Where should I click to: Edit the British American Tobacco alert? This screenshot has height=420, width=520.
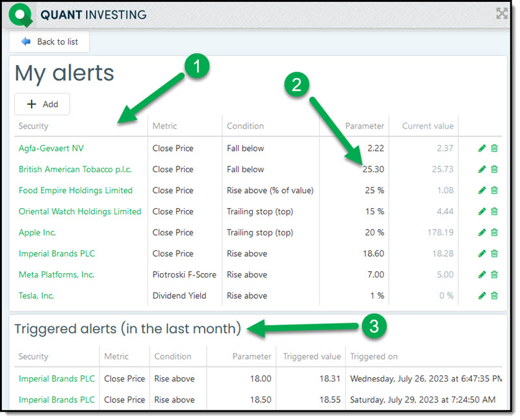tap(482, 170)
